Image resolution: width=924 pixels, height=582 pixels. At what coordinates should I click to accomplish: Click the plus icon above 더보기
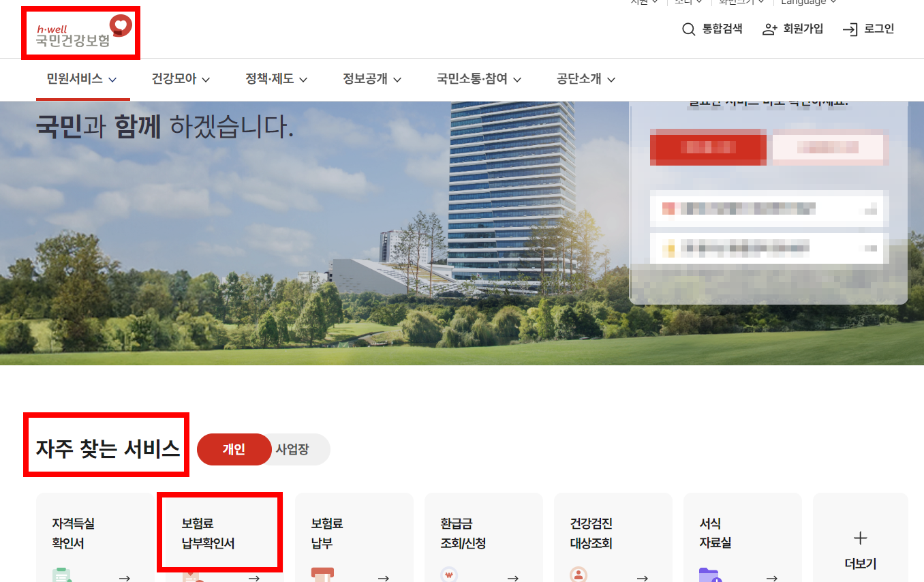click(x=860, y=538)
